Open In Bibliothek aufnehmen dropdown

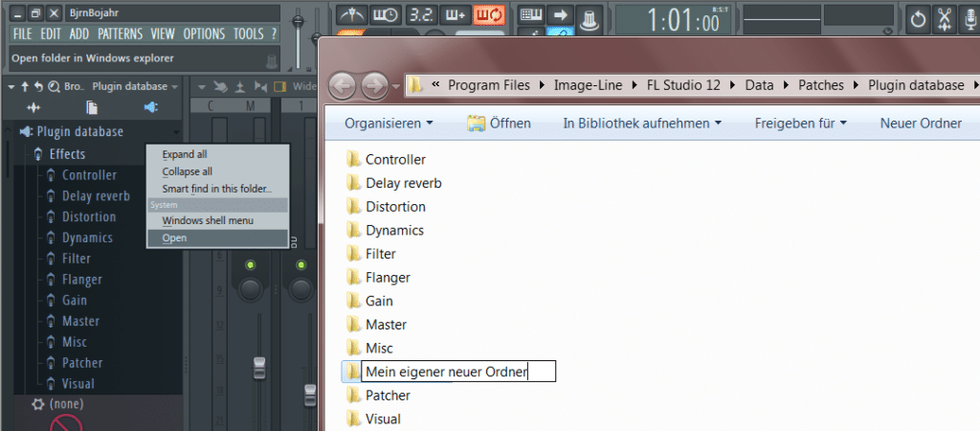642,124
